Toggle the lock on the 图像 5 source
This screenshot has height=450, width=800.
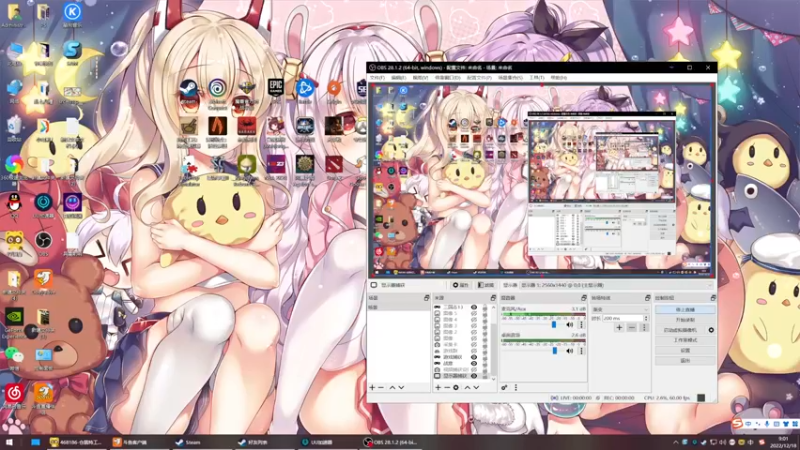pyautogui.click(x=485, y=313)
